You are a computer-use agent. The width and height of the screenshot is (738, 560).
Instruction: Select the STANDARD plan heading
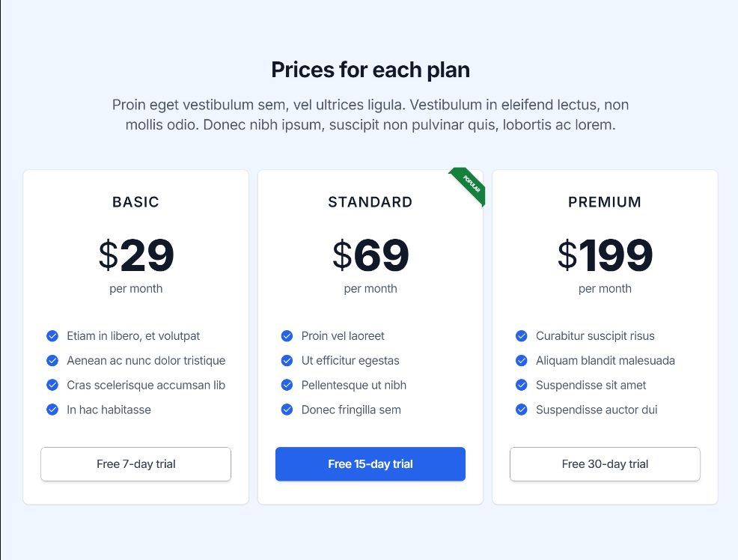point(370,202)
